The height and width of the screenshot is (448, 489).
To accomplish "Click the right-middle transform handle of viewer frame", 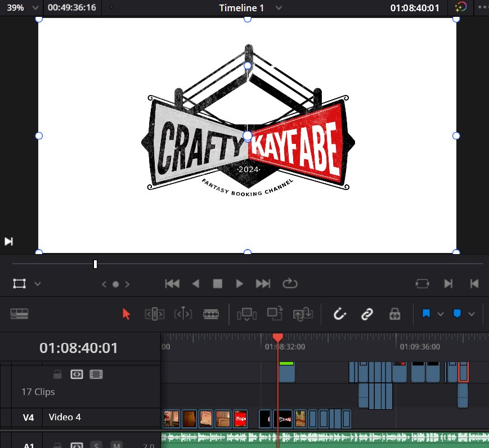I will [x=456, y=136].
